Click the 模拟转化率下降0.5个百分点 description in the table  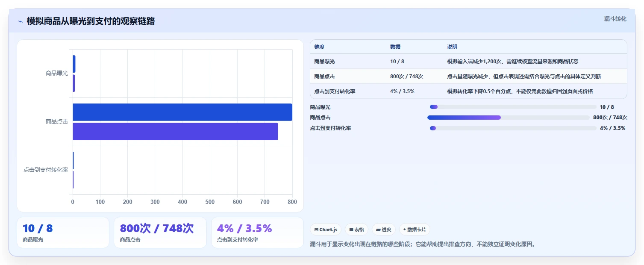(x=520, y=91)
